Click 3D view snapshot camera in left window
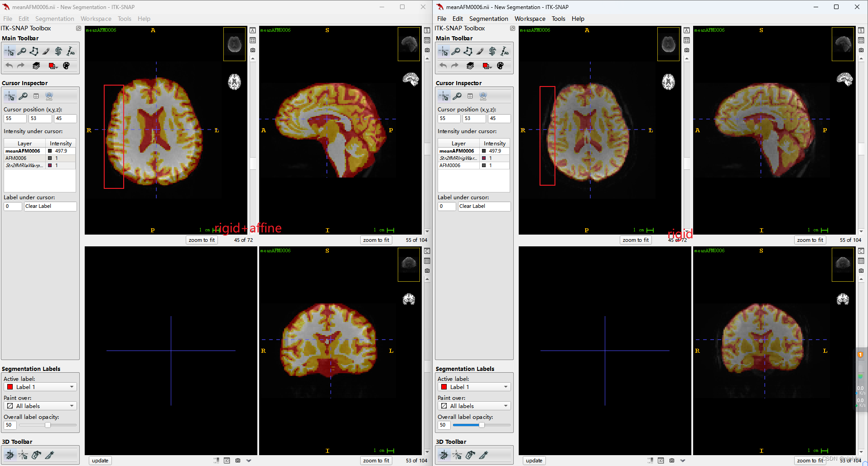Screen dimensions: 868x466 tap(238, 461)
